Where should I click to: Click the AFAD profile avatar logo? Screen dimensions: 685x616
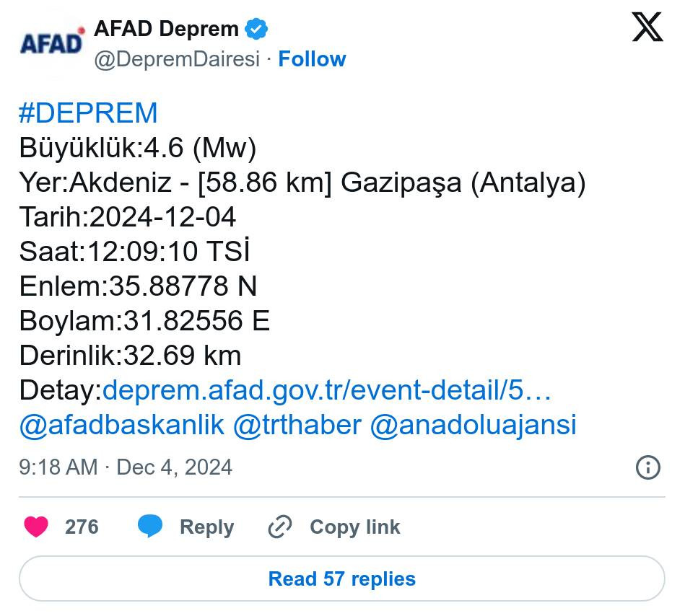click(52, 43)
